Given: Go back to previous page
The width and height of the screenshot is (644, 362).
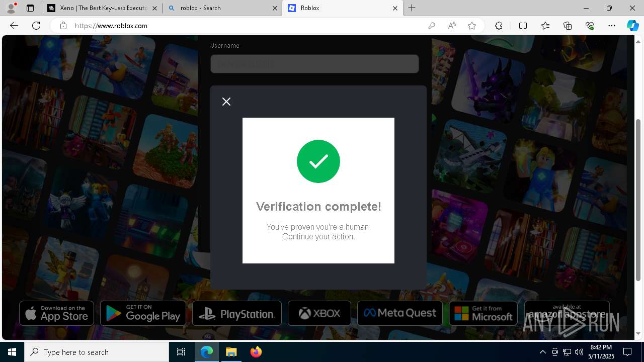Looking at the screenshot, I should point(14,26).
